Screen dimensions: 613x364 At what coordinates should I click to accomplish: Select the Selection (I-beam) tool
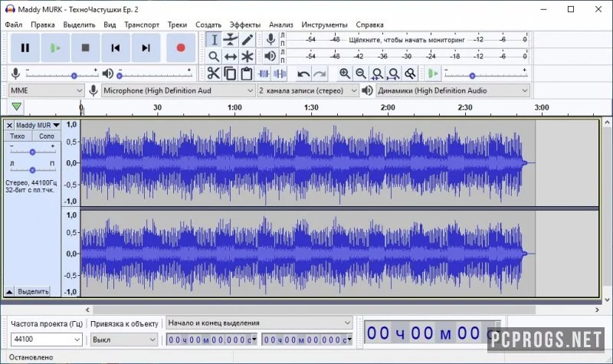click(x=214, y=40)
